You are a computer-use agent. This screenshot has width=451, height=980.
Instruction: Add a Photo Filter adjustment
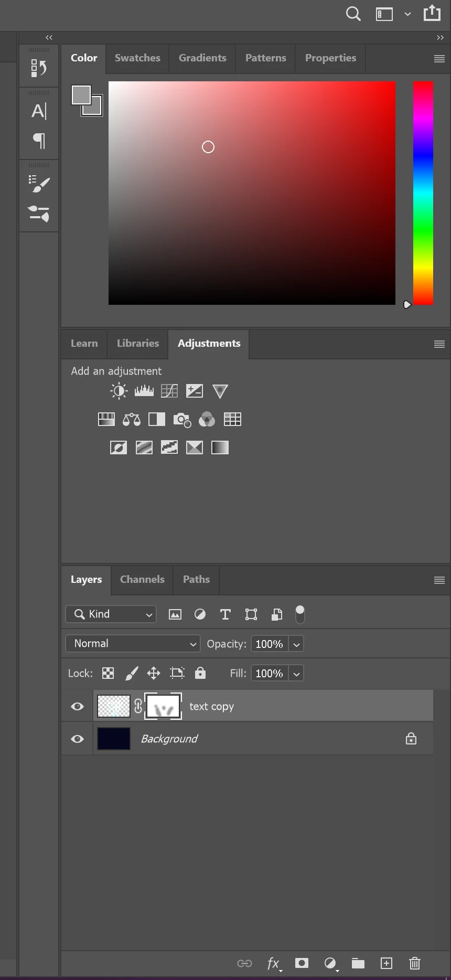(182, 420)
